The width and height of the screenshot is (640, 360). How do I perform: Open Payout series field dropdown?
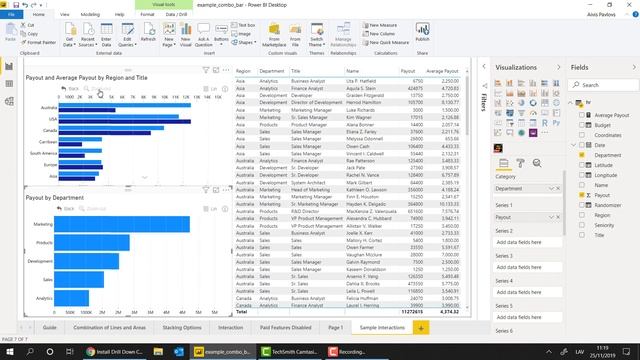pos(551,217)
